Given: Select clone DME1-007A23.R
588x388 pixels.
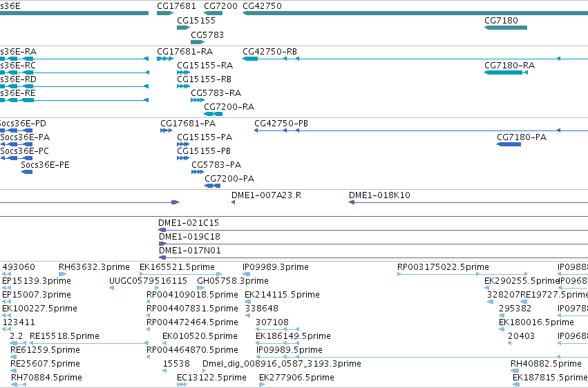Looking at the screenshot, I should 266,195.
